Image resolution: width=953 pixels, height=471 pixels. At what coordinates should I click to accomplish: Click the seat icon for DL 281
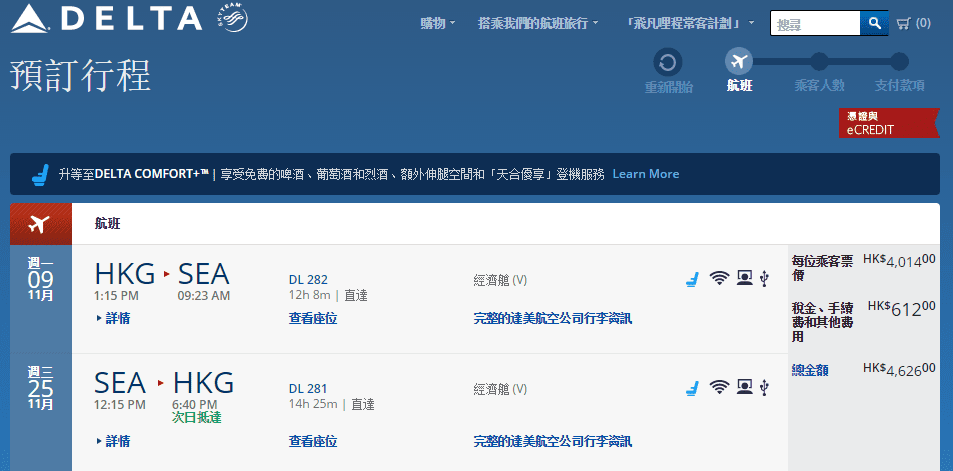pos(692,388)
